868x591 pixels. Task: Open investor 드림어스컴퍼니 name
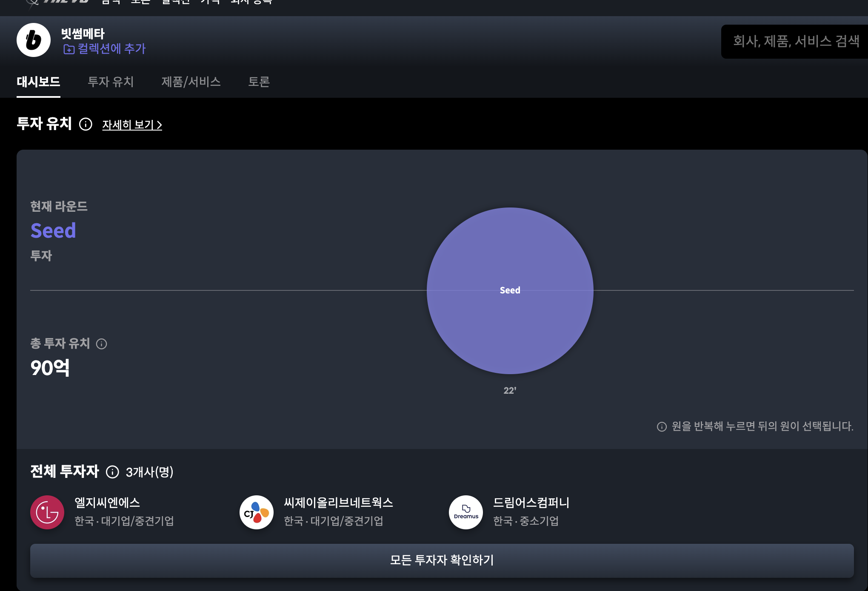coord(531,503)
